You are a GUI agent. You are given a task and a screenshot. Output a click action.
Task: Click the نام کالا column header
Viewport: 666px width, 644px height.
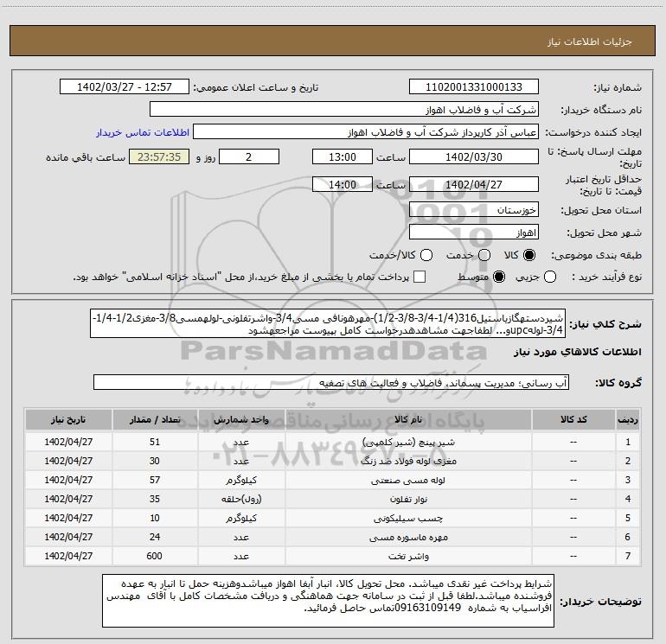pos(408,419)
